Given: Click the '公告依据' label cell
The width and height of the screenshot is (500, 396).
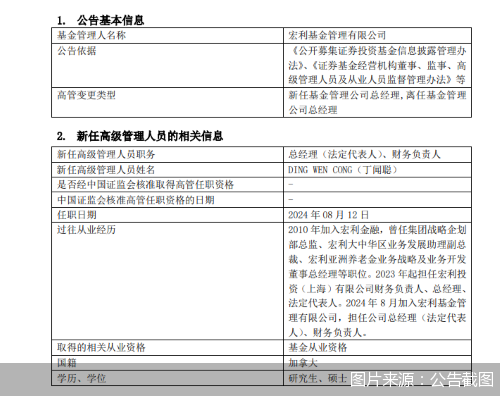Looking at the screenshot, I should click(x=167, y=65).
